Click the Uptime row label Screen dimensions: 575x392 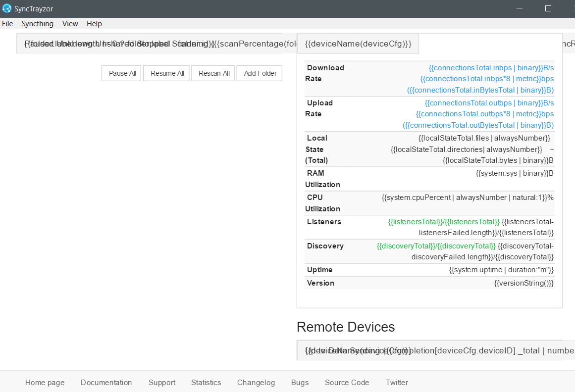pyautogui.click(x=320, y=270)
